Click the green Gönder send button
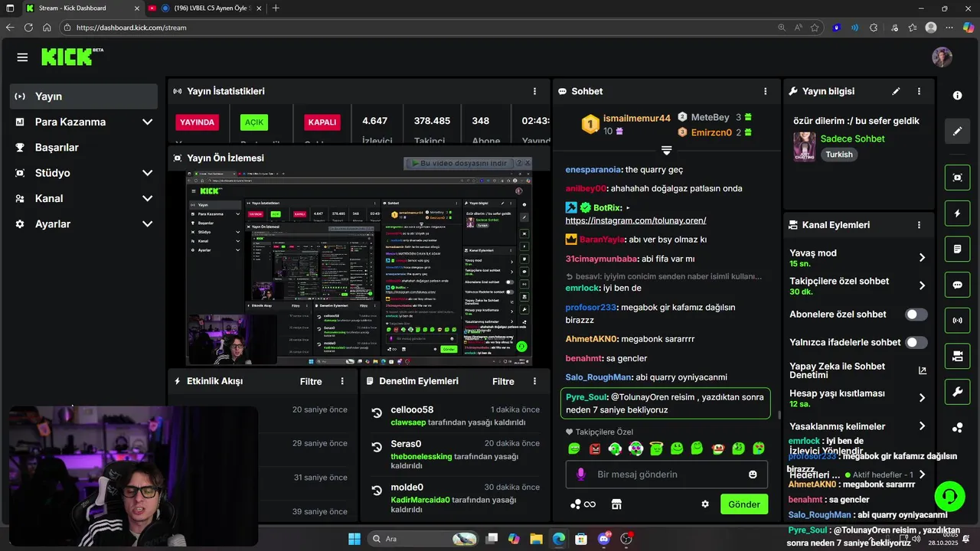The width and height of the screenshot is (980, 551). [744, 504]
